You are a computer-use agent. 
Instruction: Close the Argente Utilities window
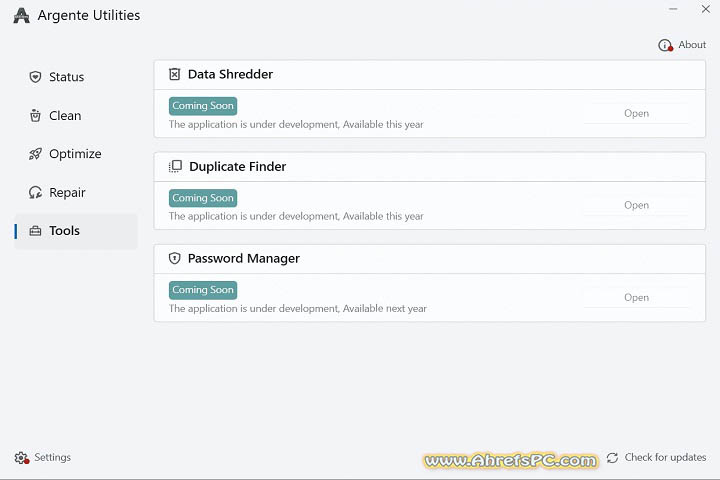pos(706,9)
